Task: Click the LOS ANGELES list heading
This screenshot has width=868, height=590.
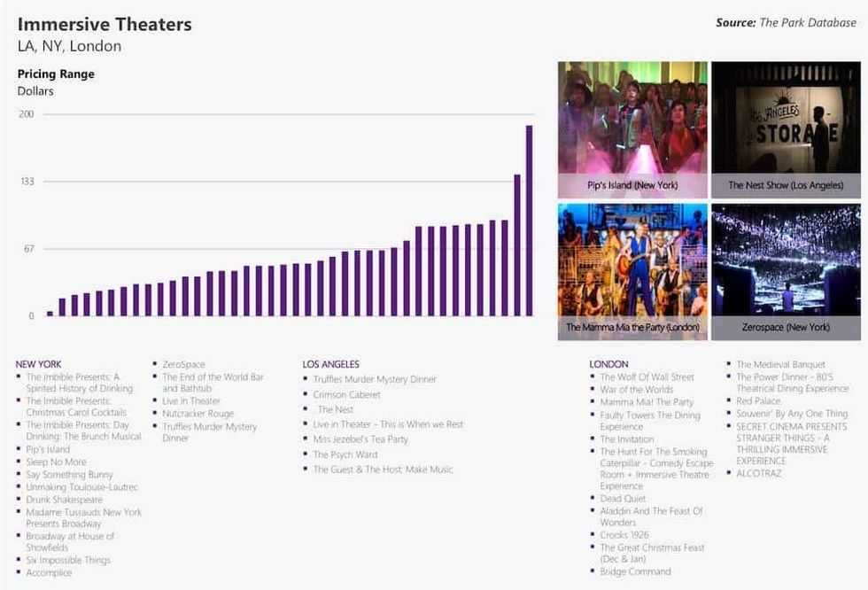Action: pyautogui.click(x=330, y=364)
